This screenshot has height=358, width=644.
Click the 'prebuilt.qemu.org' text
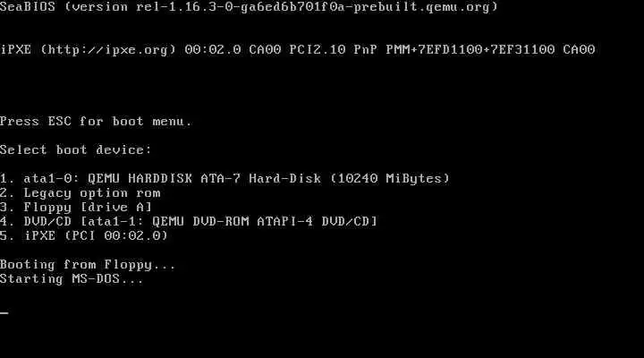426,7
